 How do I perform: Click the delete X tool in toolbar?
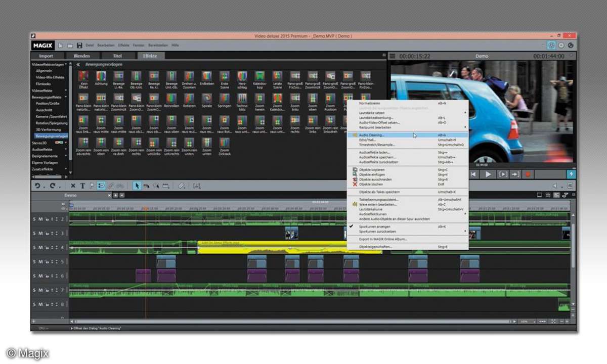click(73, 186)
